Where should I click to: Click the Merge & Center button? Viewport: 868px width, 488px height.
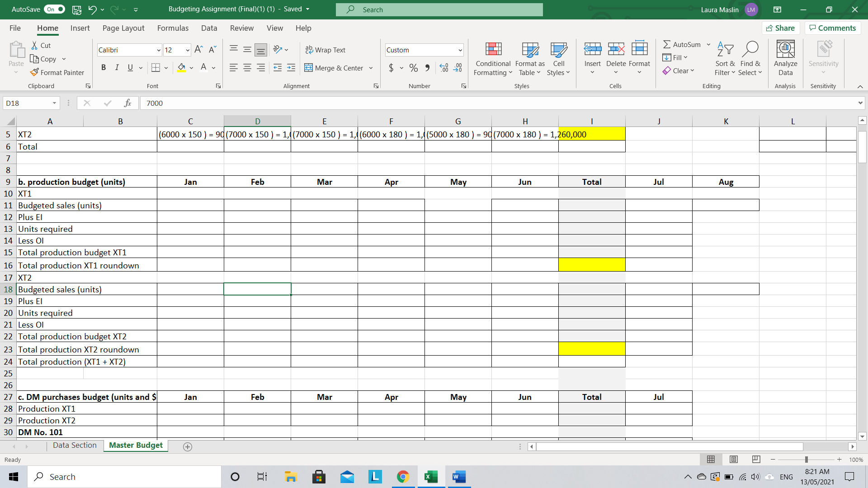334,68
